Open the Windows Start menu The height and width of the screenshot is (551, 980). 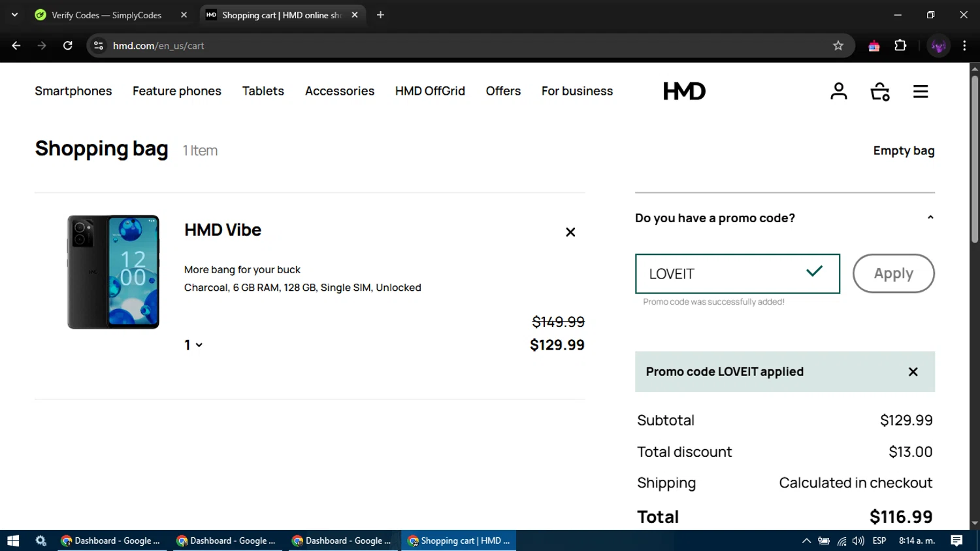13,541
